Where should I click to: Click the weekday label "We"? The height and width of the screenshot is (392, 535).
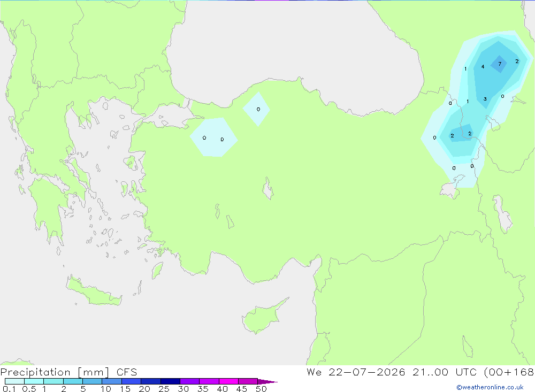(314, 372)
